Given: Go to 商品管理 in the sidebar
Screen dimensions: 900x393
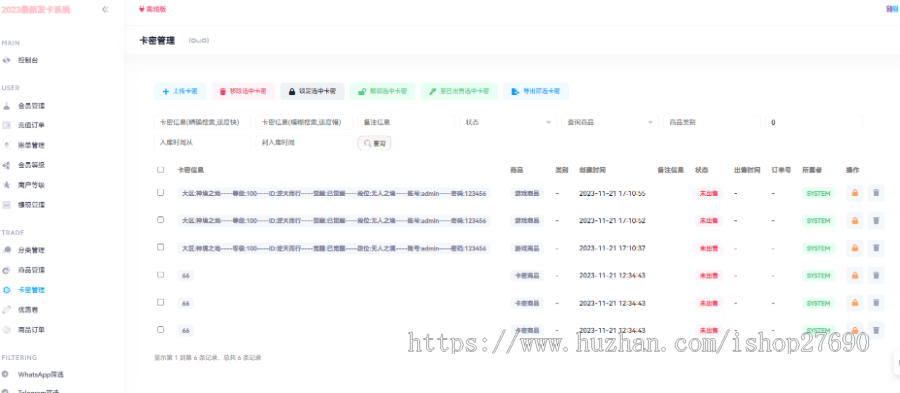Looking at the screenshot, I should [x=31, y=270].
